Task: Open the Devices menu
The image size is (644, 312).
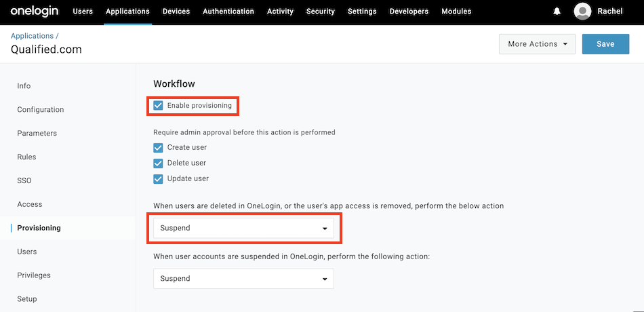Action: click(x=176, y=12)
